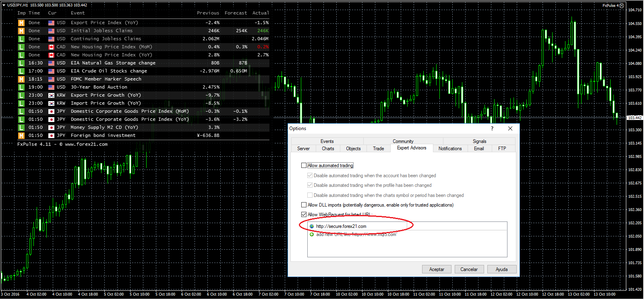
Task: Click the 103.442 current price label
Action: tap(635, 118)
